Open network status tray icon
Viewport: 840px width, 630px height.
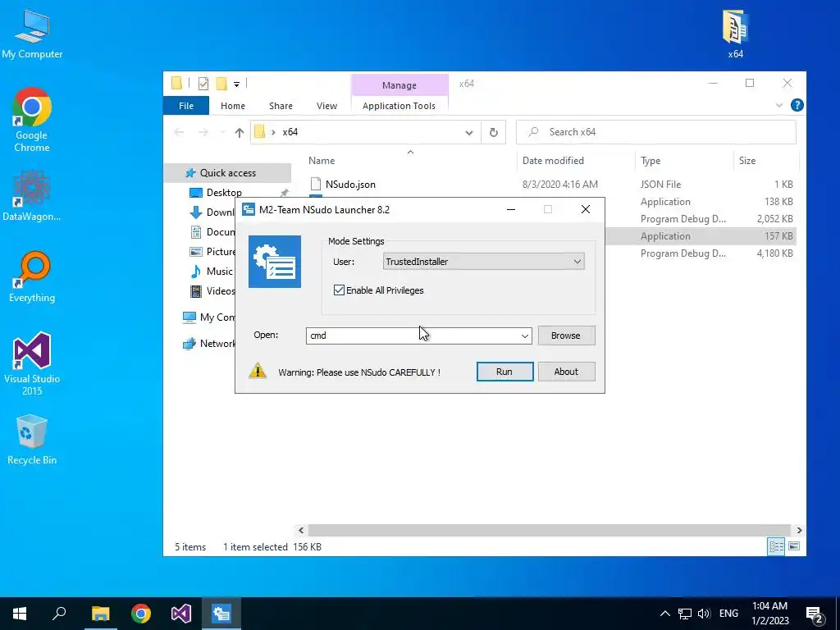(x=685, y=614)
